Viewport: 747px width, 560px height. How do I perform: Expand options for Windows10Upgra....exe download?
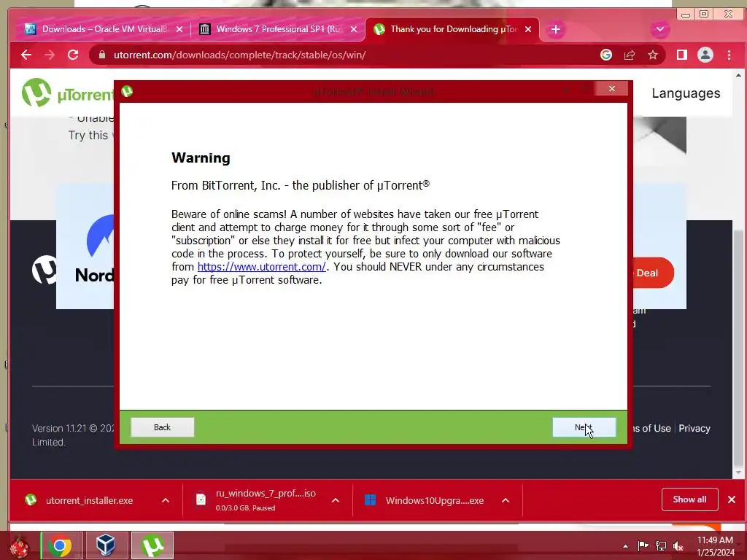[x=506, y=500]
